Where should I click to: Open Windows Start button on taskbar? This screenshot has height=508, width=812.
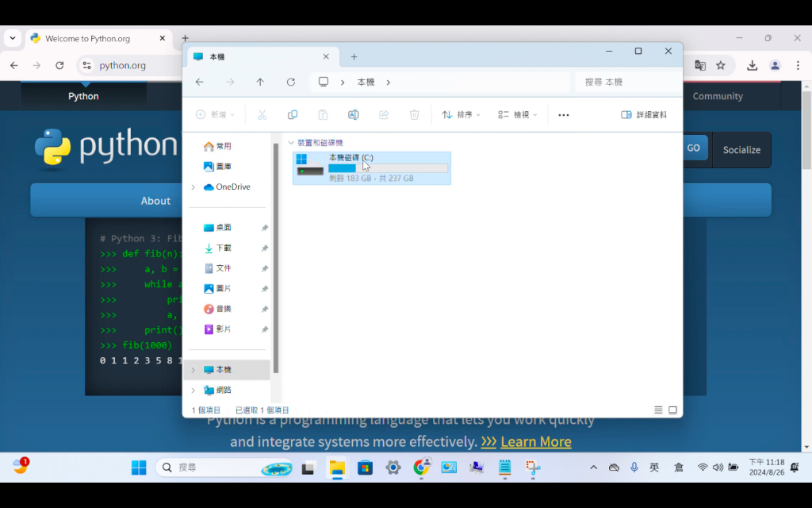coord(139,468)
